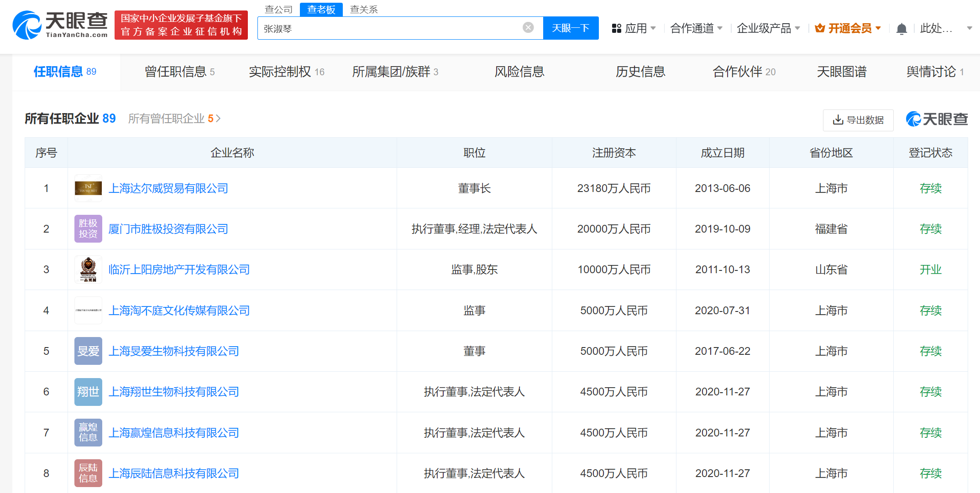Click the 天眼一下 search button
This screenshot has height=493, width=980.
(x=571, y=28)
